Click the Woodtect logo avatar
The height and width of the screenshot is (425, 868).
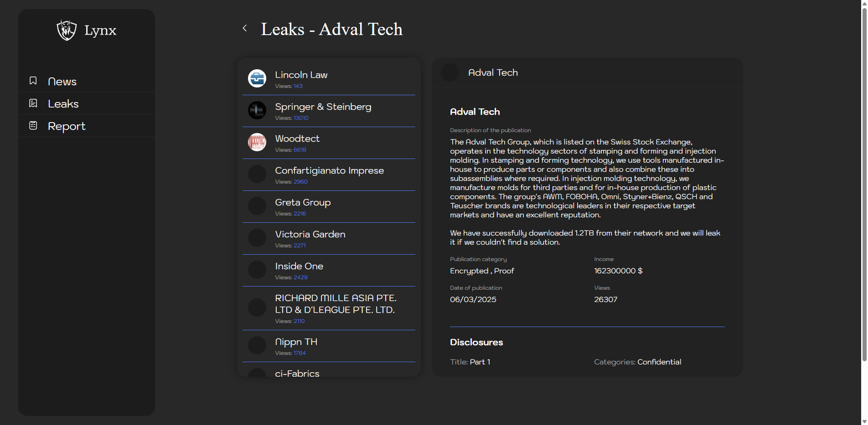pos(257,142)
